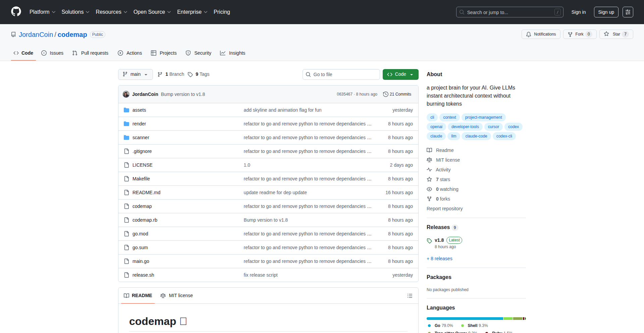Fork the repository
Viewport: 644px width, 333px height.
coord(579,34)
